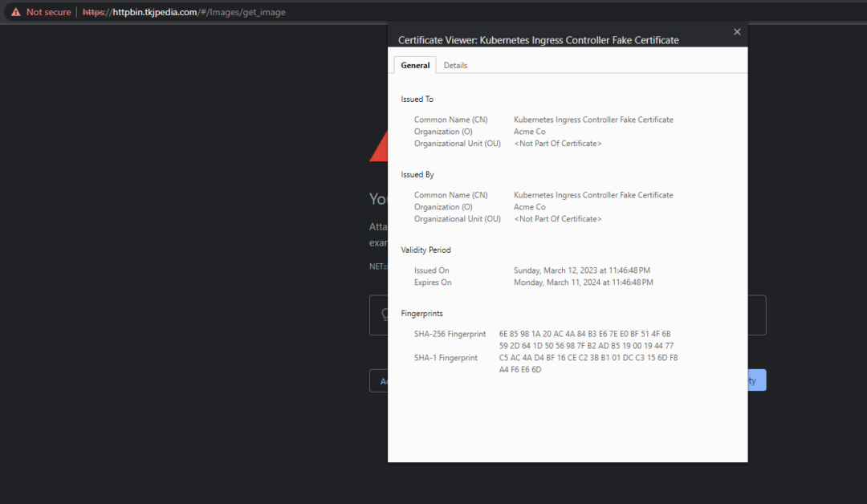Click Acme Co under Issued By

point(530,206)
